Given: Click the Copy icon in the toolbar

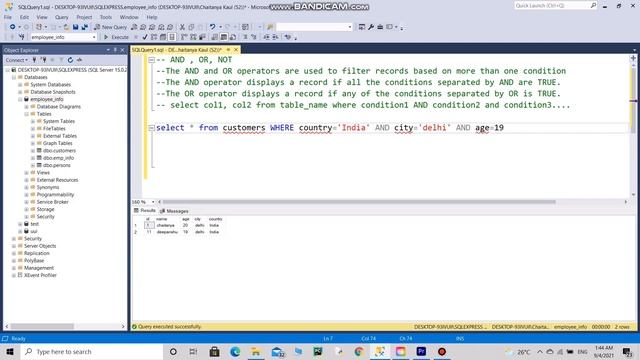Looking at the screenshot, I should [191, 27].
